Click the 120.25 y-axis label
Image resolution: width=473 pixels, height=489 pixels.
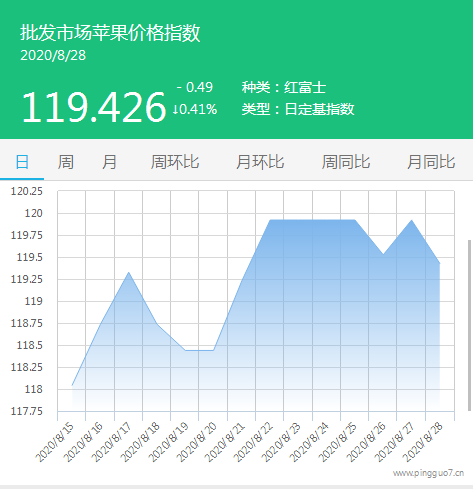(x=27, y=191)
